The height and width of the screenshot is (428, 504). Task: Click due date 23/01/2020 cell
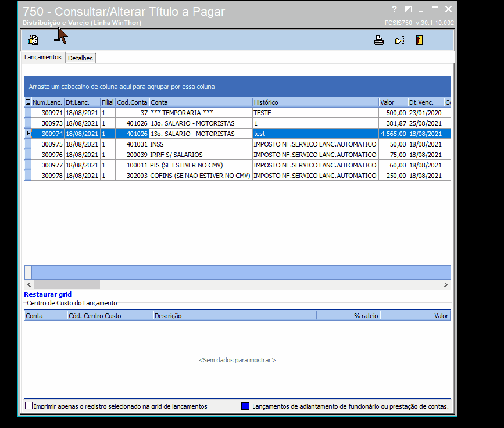click(x=426, y=113)
